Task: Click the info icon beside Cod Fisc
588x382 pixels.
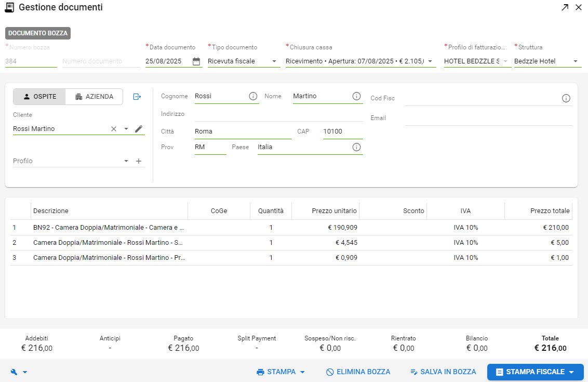Action: (x=566, y=98)
